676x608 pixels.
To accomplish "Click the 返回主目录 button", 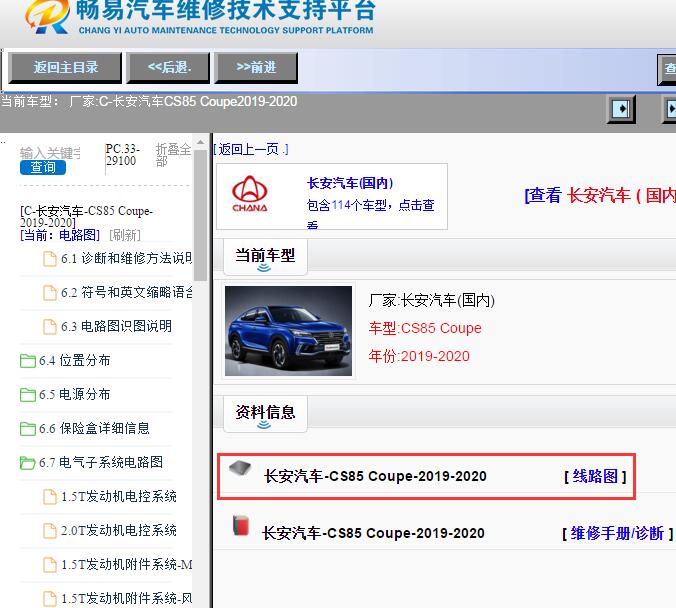I will [x=65, y=68].
